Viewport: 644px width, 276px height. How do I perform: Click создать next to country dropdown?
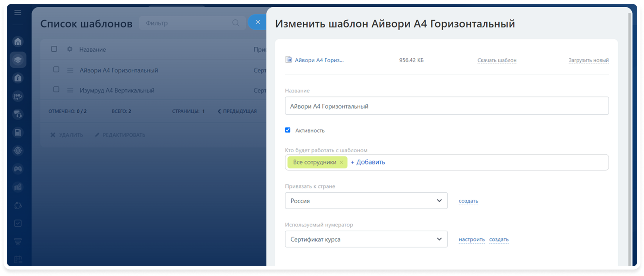coord(468,201)
